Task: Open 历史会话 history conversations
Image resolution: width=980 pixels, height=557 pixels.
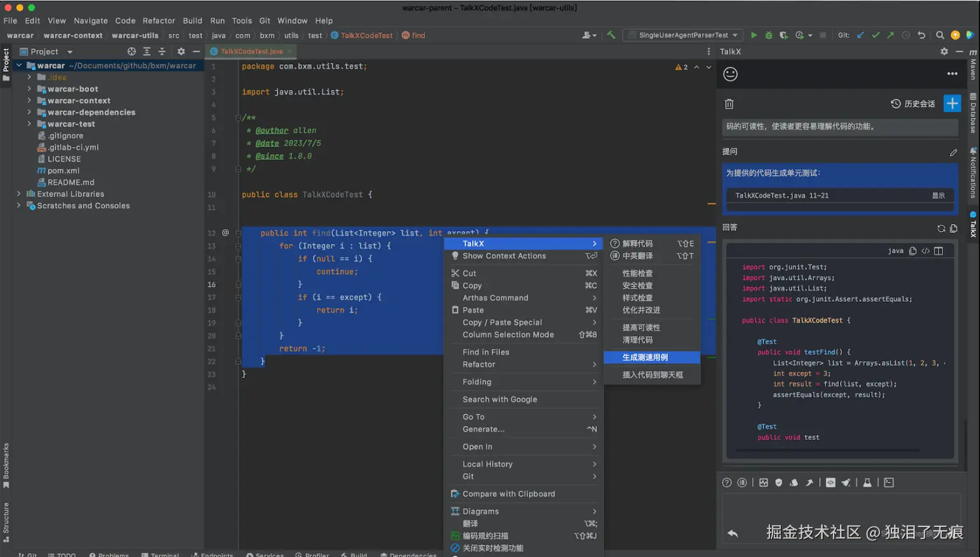Action: 913,104
